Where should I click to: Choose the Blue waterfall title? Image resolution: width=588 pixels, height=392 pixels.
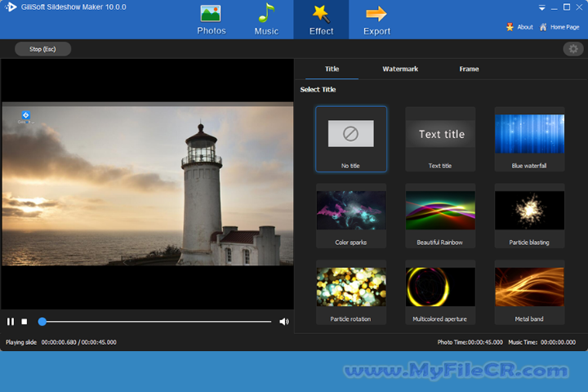pos(529,139)
